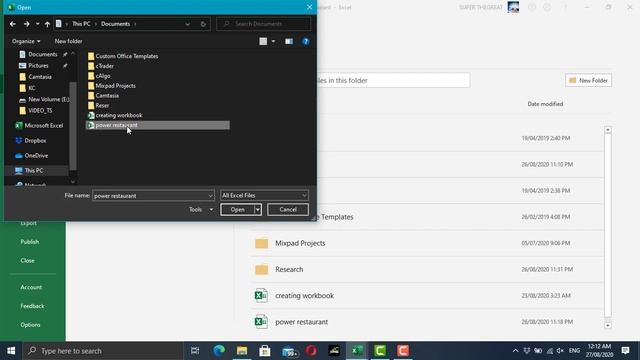Select Microsoft Excel in navigation pane
This screenshot has width=640, height=360.
click(x=44, y=126)
